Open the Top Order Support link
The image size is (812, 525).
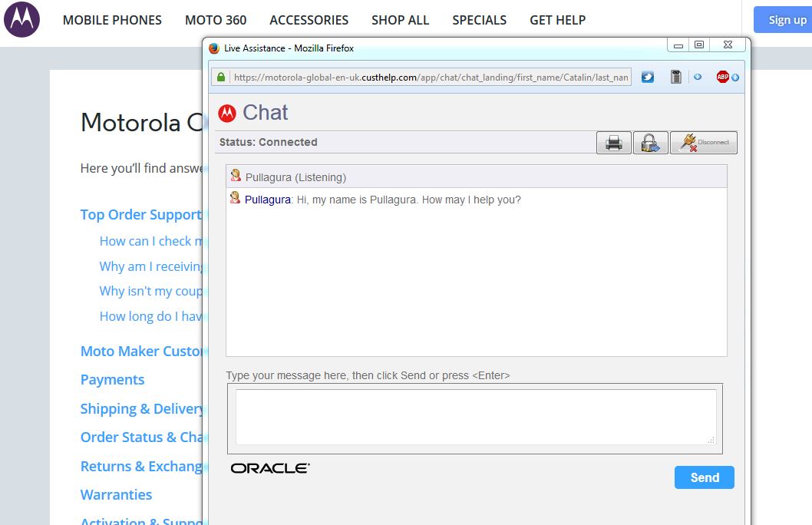click(141, 214)
